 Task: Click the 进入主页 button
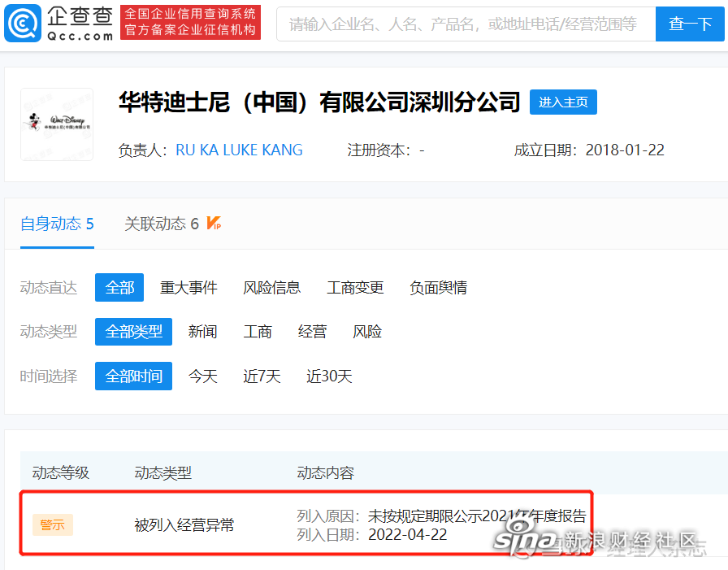(563, 102)
